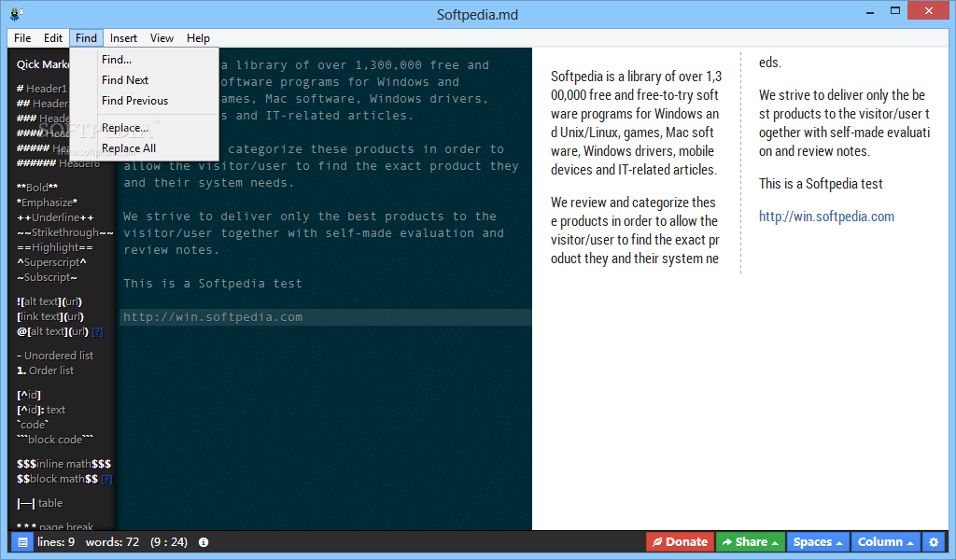
Task: Open the Spaces dropdown
Action: (818, 541)
